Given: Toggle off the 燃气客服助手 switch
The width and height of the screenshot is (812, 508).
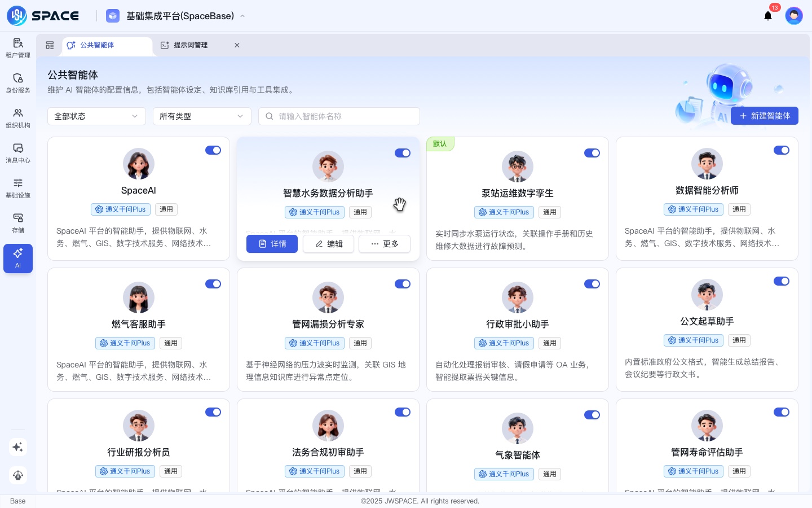Looking at the screenshot, I should click(x=213, y=284).
